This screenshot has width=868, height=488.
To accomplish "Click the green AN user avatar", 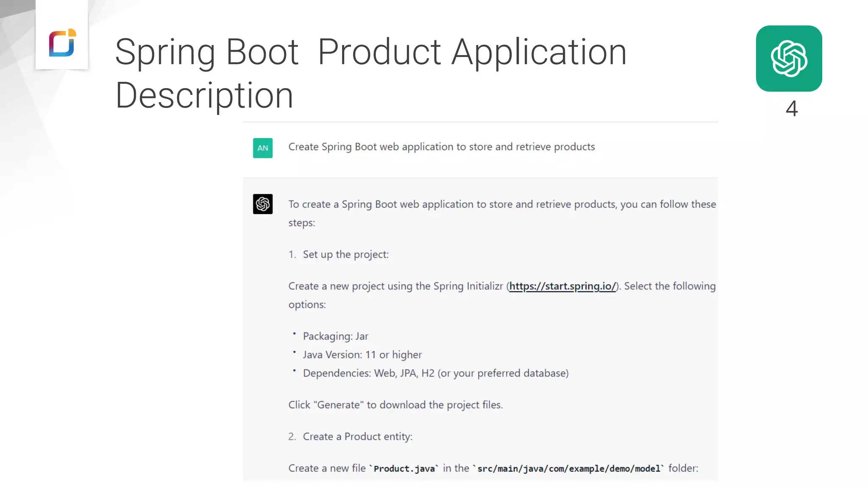I will [263, 148].
